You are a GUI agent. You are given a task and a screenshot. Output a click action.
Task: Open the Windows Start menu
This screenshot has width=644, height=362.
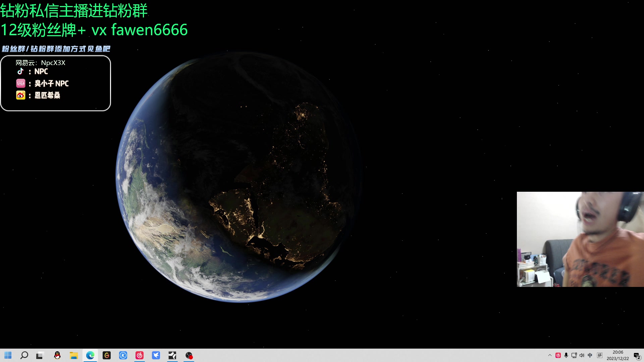pos(8,355)
